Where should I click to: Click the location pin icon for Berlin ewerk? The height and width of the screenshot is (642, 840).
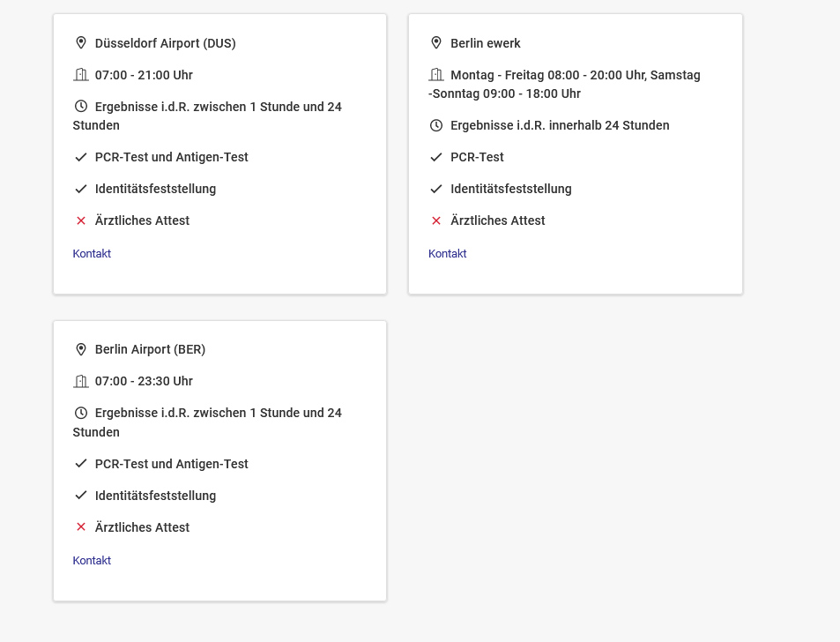[x=436, y=42]
